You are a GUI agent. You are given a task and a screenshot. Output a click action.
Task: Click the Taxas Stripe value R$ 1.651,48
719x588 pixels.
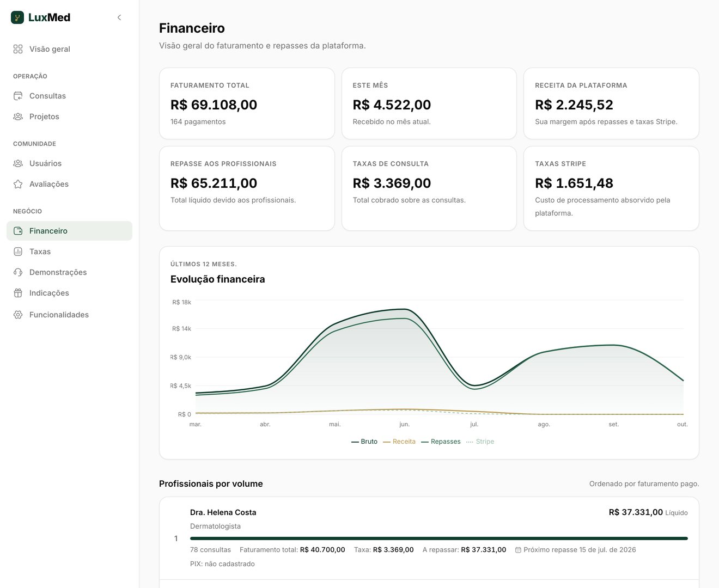coord(574,183)
